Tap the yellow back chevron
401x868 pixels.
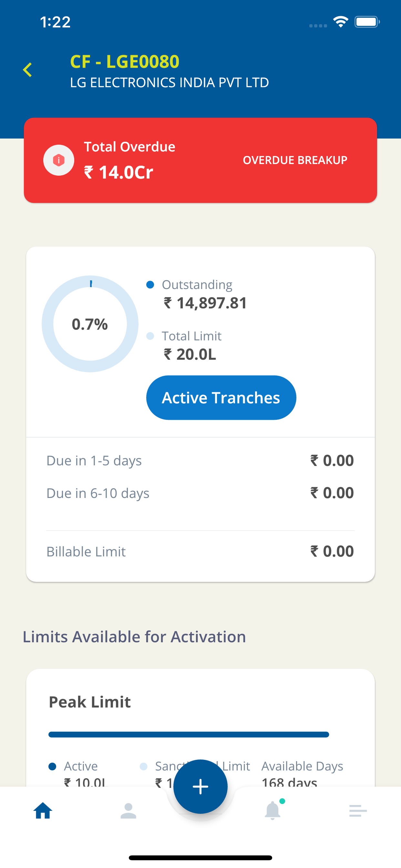click(x=27, y=70)
